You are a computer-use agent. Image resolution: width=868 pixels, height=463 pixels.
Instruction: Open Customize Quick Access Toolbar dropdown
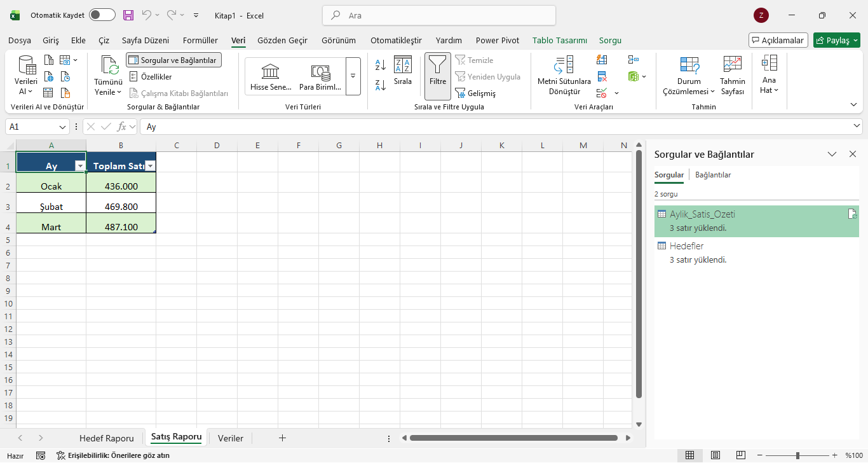tap(196, 15)
